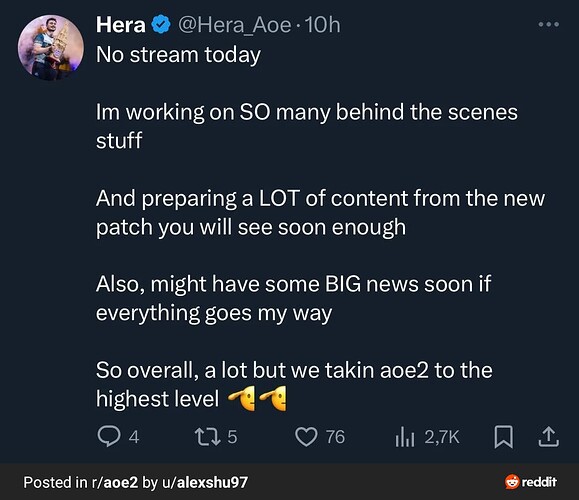Open the r/aoe2 subreddit link
579x500 pixels.
click(x=115, y=482)
